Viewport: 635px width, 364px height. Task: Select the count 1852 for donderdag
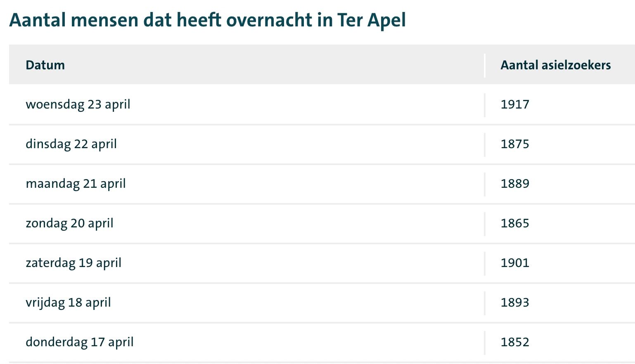coord(515,342)
